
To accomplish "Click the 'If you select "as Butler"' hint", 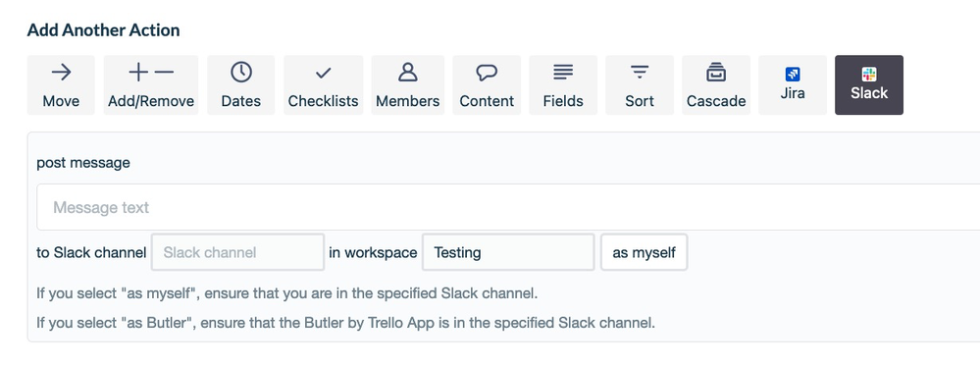I will tap(345, 323).
